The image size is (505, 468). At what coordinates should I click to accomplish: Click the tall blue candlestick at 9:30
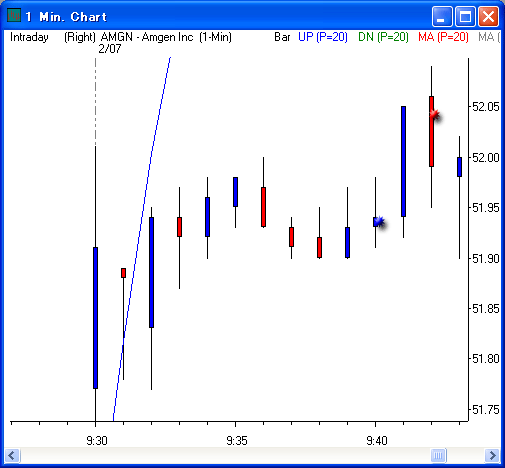click(95, 318)
